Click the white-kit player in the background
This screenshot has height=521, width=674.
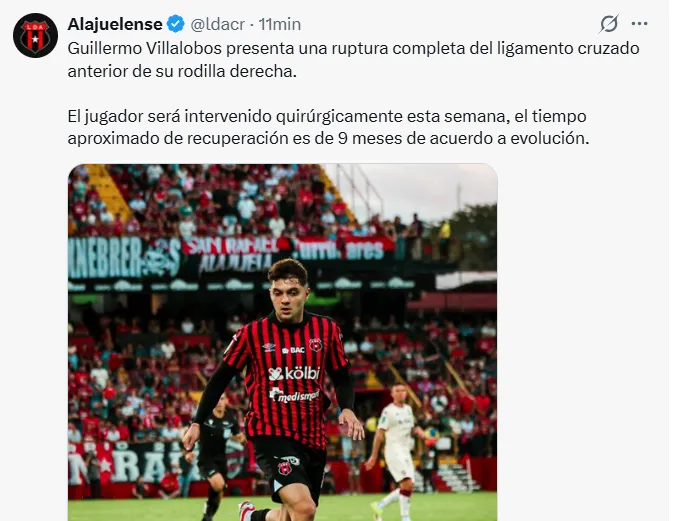click(x=398, y=449)
